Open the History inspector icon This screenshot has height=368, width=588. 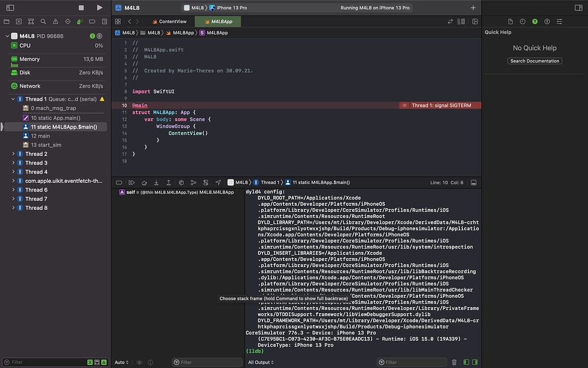(523, 21)
